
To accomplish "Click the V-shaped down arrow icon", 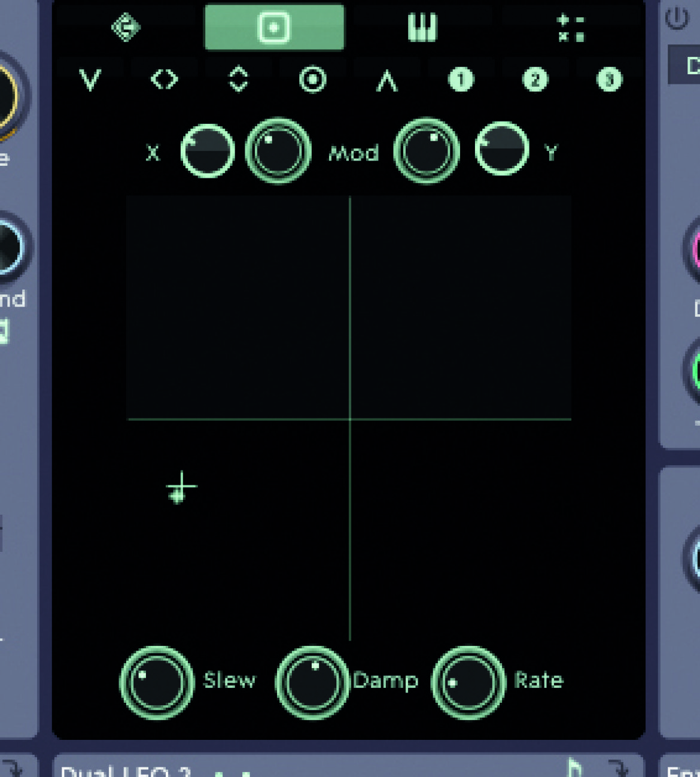I will click(90, 80).
